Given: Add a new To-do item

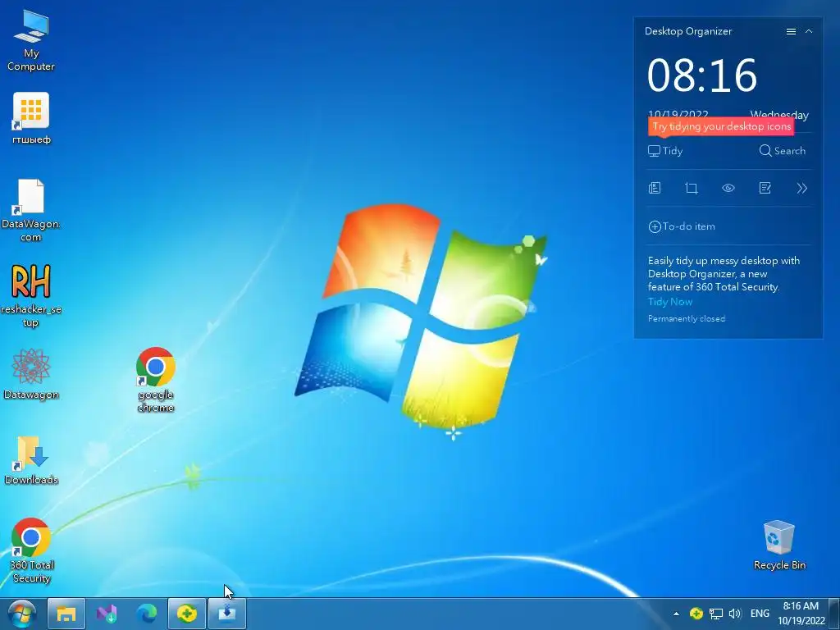Looking at the screenshot, I should pyautogui.click(x=682, y=226).
